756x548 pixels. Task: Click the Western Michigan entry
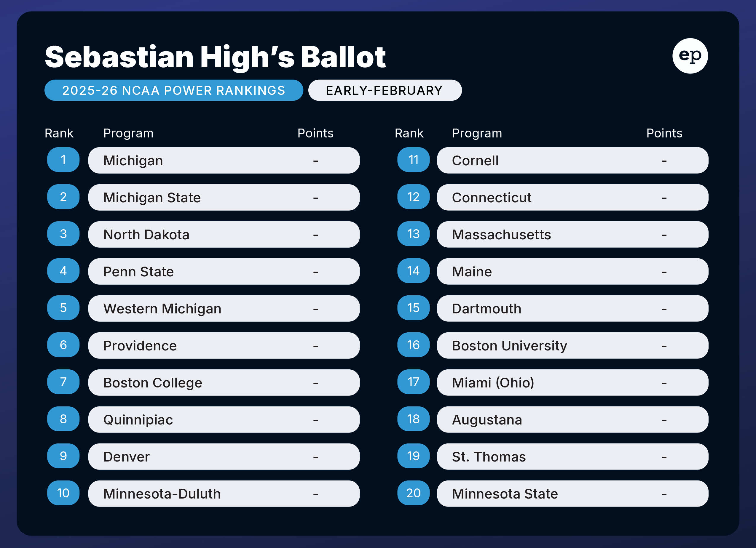point(224,308)
